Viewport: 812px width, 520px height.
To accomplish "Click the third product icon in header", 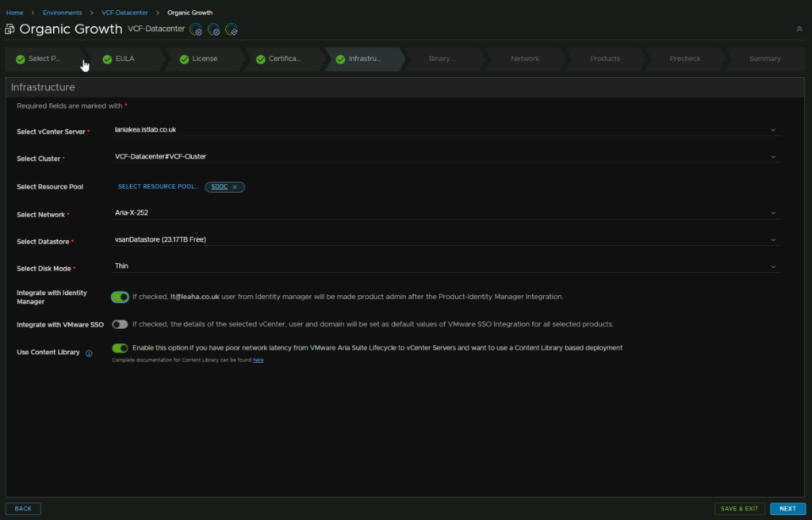I will point(232,29).
